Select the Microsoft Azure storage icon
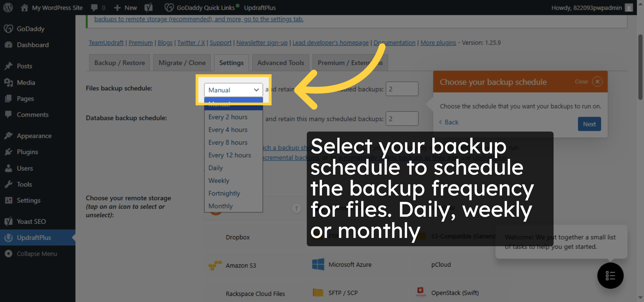This screenshot has height=302, width=644. 318,264
